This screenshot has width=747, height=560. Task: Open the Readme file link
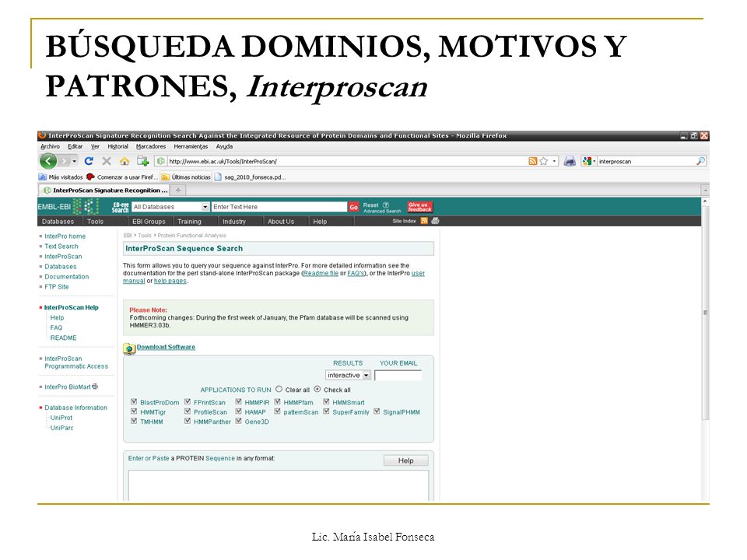pos(321,273)
